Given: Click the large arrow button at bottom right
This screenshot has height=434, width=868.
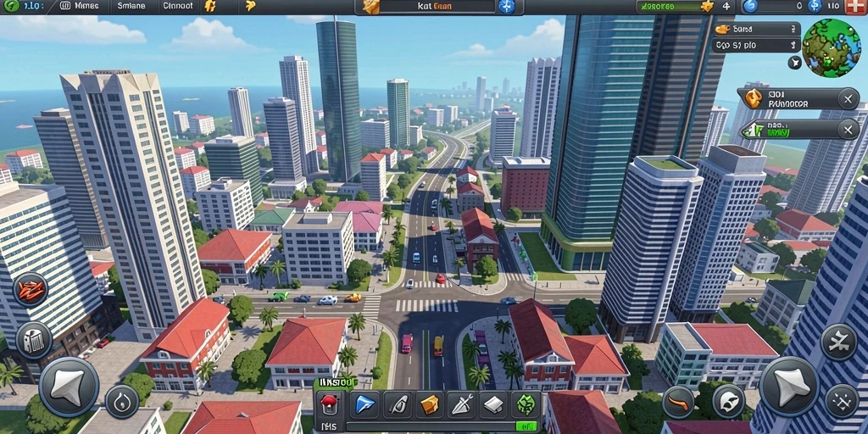Looking at the screenshot, I should point(789,387).
